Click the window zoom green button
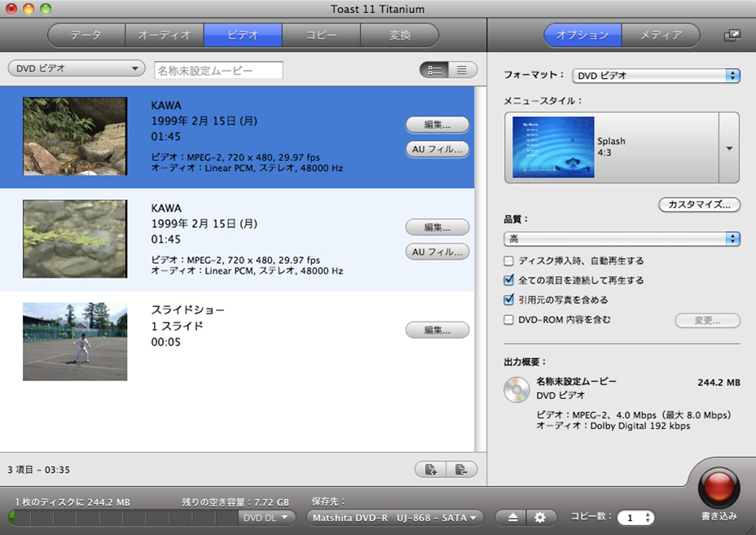This screenshot has width=756, height=535. coord(46,9)
